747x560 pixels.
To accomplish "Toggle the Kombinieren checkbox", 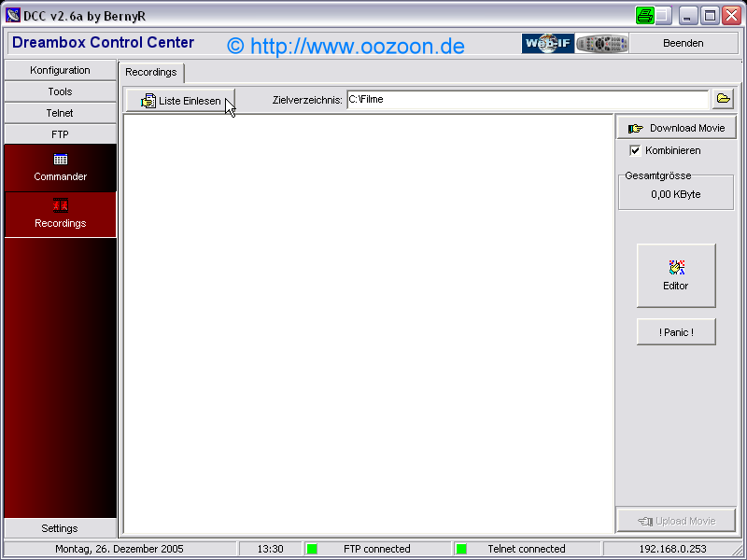I will click(635, 150).
